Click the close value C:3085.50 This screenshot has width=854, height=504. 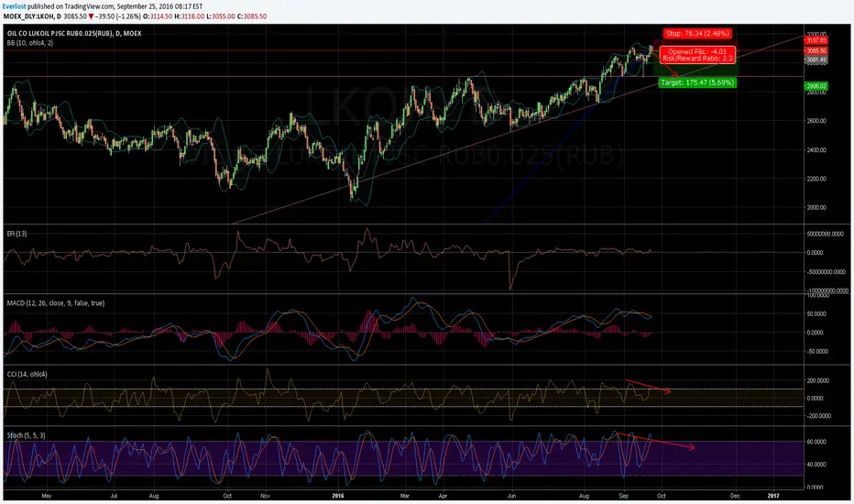click(252, 16)
